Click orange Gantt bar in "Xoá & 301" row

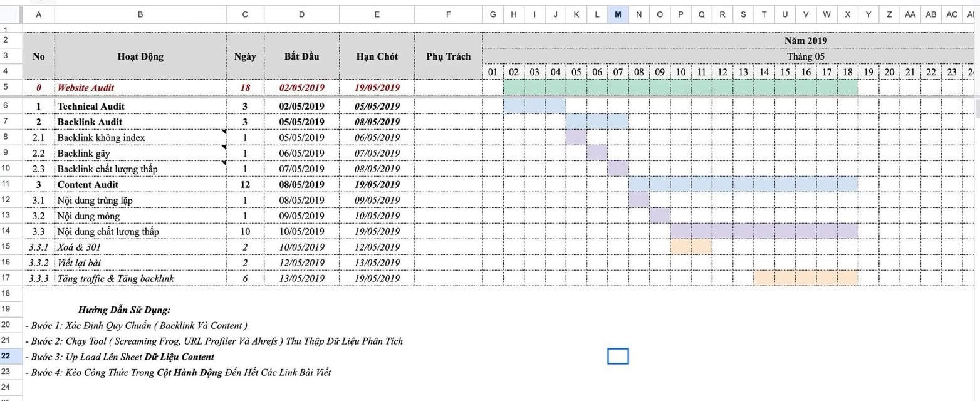click(x=691, y=247)
